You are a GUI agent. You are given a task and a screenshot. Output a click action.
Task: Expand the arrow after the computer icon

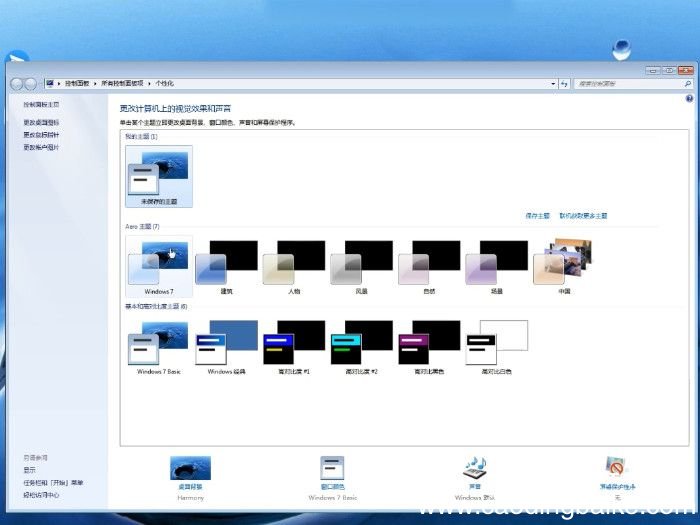click(x=59, y=83)
